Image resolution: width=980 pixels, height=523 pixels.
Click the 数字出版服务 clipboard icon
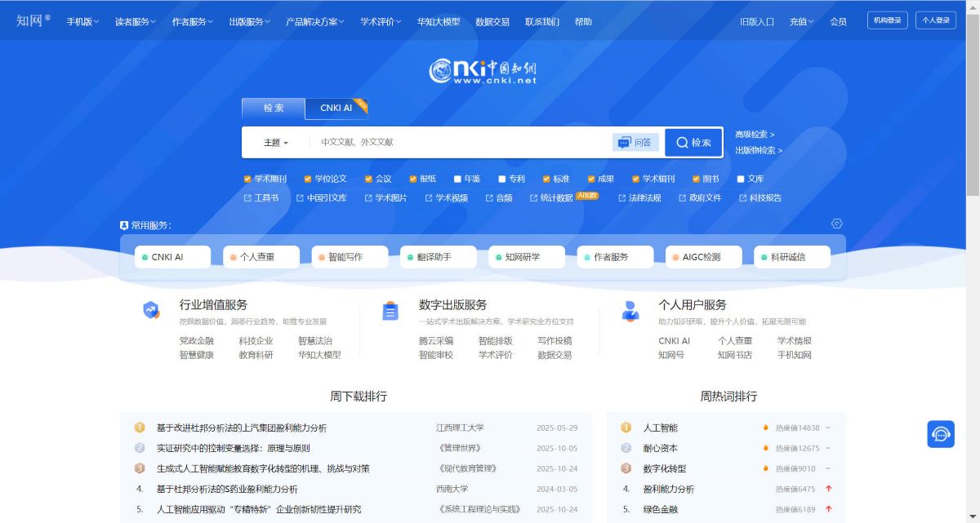tap(390, 311)
